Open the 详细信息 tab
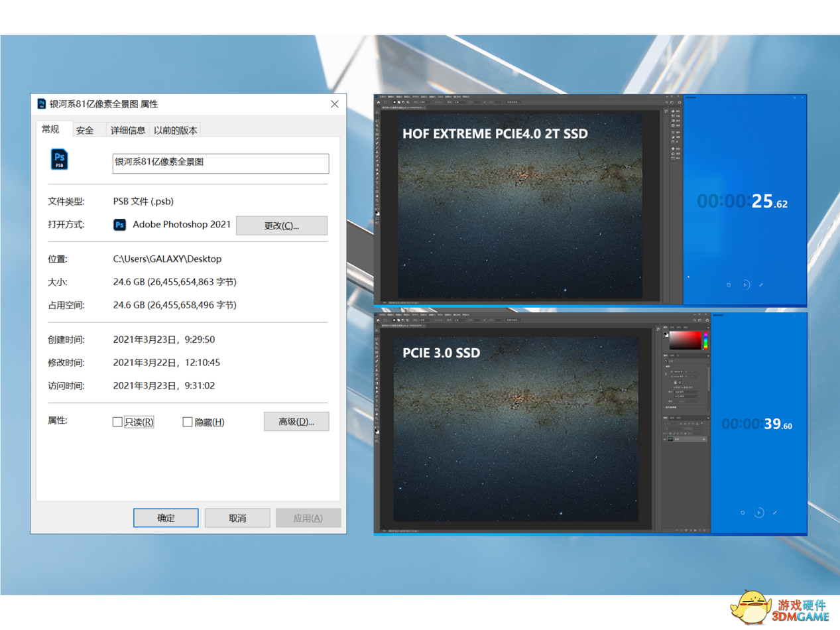This screenshot has height=630, width=840. (x=128, y=130)
